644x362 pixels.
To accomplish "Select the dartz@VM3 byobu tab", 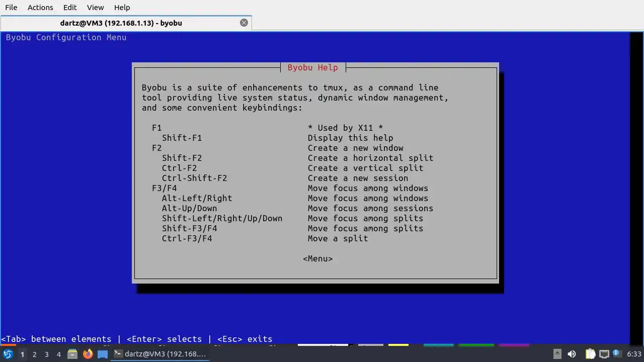I will click(121, 23).
